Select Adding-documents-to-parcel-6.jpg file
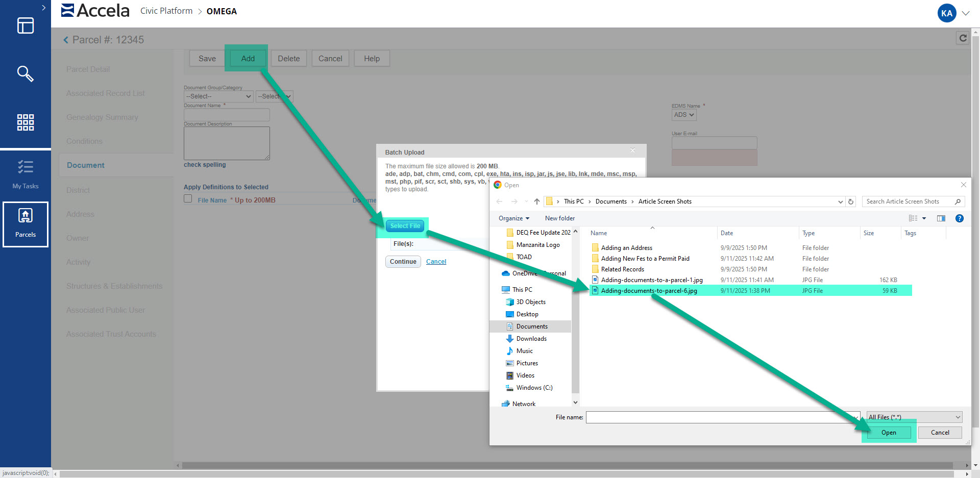The width and height of the screenshot is (980, 478). click(649, 291)
